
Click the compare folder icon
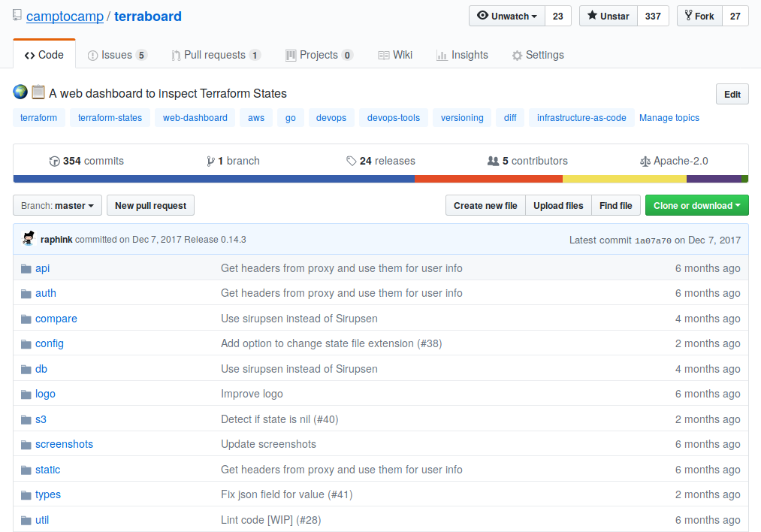pyautogui.click(x=26, y=319)
